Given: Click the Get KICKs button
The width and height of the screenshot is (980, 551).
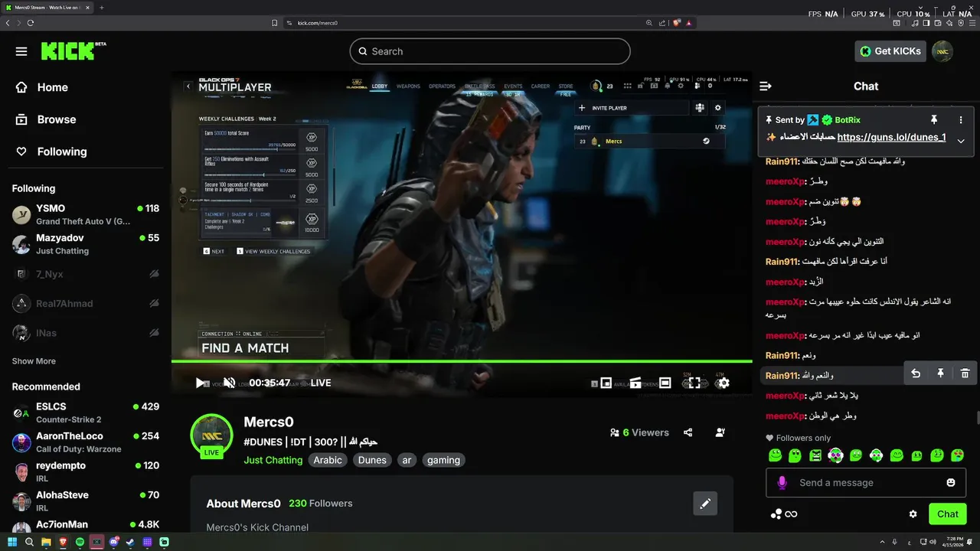Looking at the screenshot, I should point(890,51).
